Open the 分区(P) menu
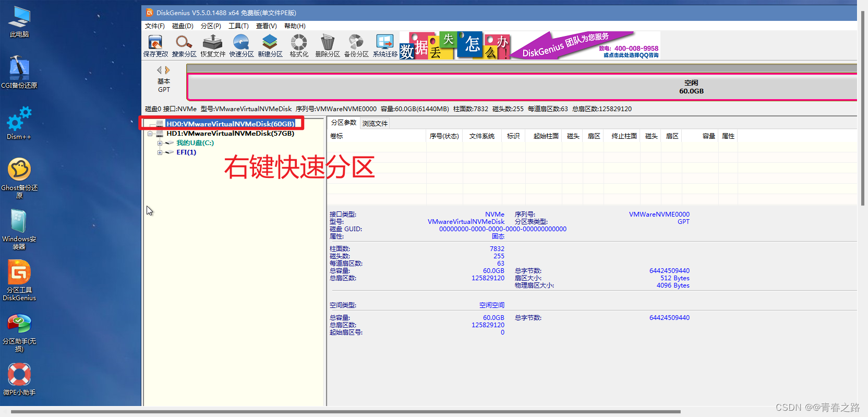868x417 pixels. (x=211, y=26)
